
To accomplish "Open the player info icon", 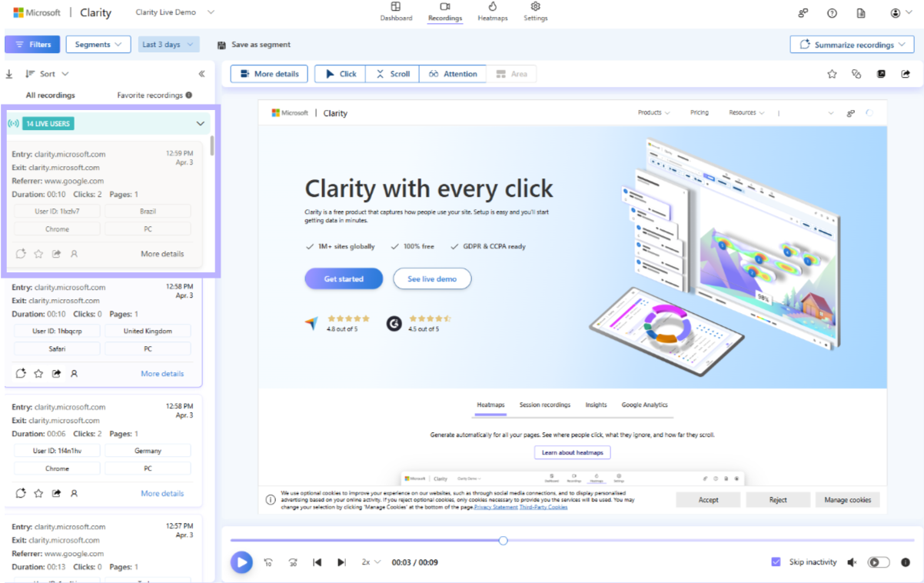I will 906,562.
